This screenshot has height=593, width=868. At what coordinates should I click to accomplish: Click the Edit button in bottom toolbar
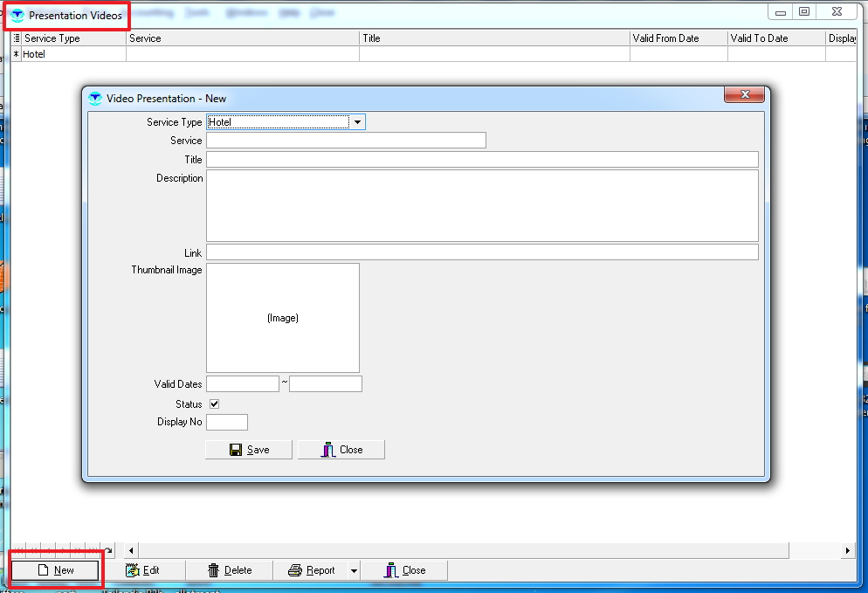(x=142, y=570)
